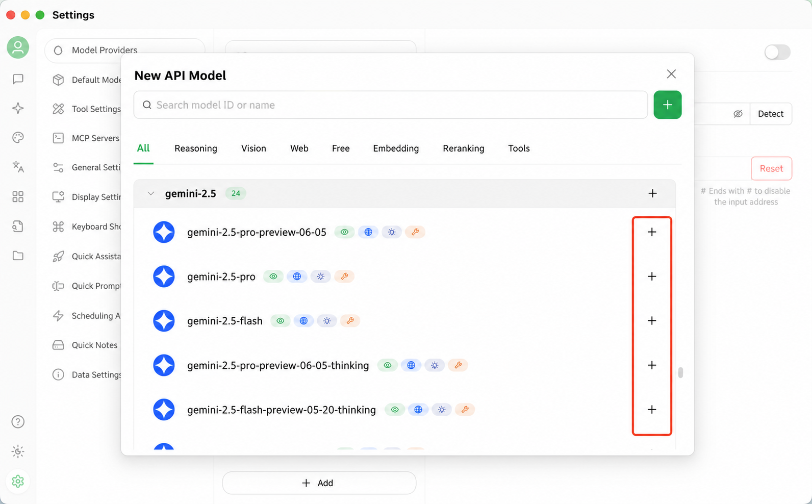Click the sun reasoning tag on the gemini-2.5-flash row
Screen dimensions: 812x504
coord(327,321)
